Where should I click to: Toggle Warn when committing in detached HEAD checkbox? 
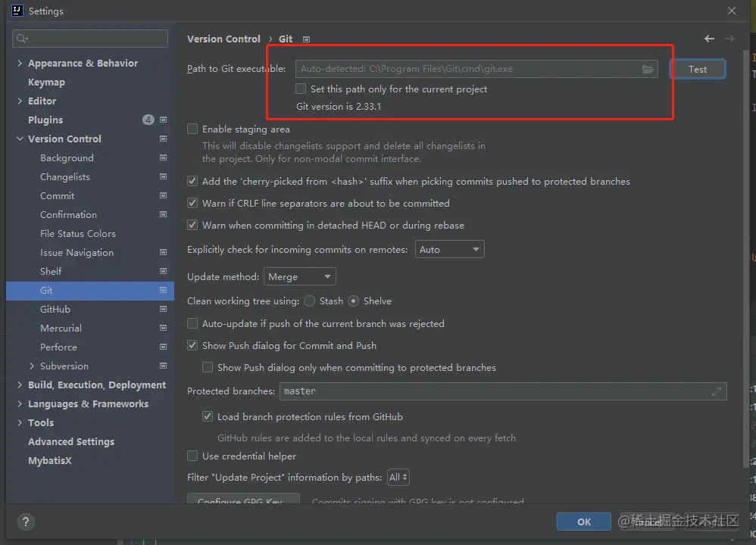tap(192, 225)
